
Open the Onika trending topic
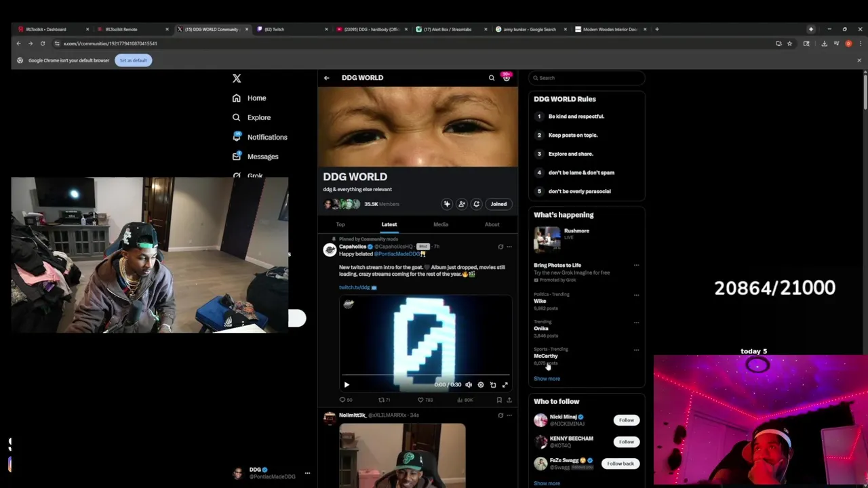point(541,329)
